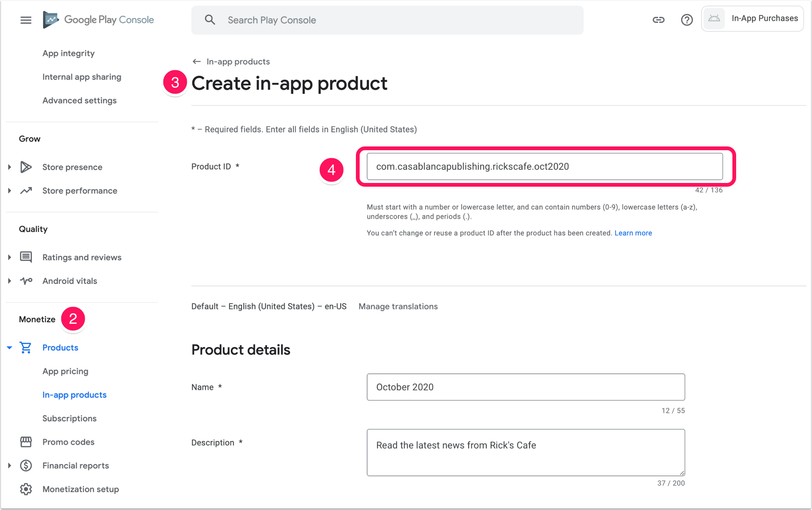The height and width of the screenshot is (510, 812).
Task: Select In-app products in sidebar
Action: (74, 395)
